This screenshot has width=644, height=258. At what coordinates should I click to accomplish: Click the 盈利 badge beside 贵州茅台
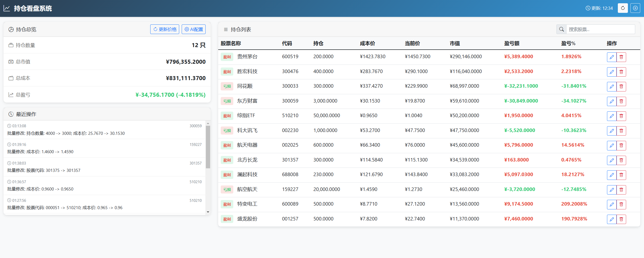227,57
